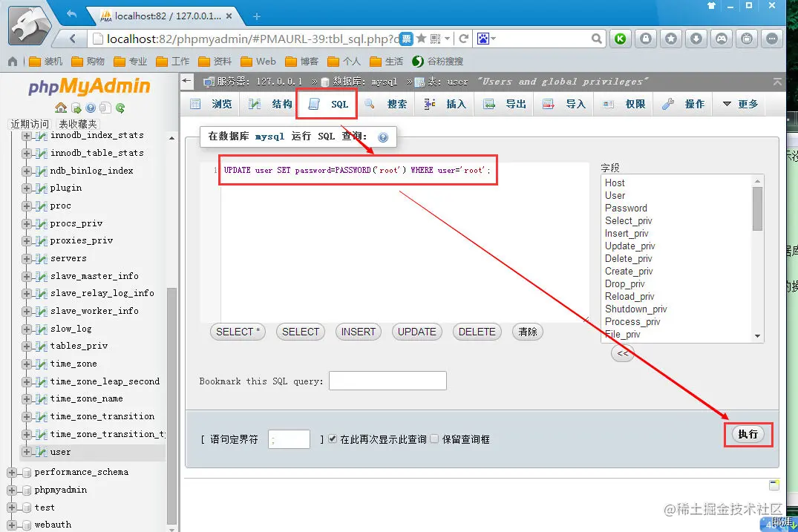
Task: Click the page reload icon
Action: click(x=463, y=39)
